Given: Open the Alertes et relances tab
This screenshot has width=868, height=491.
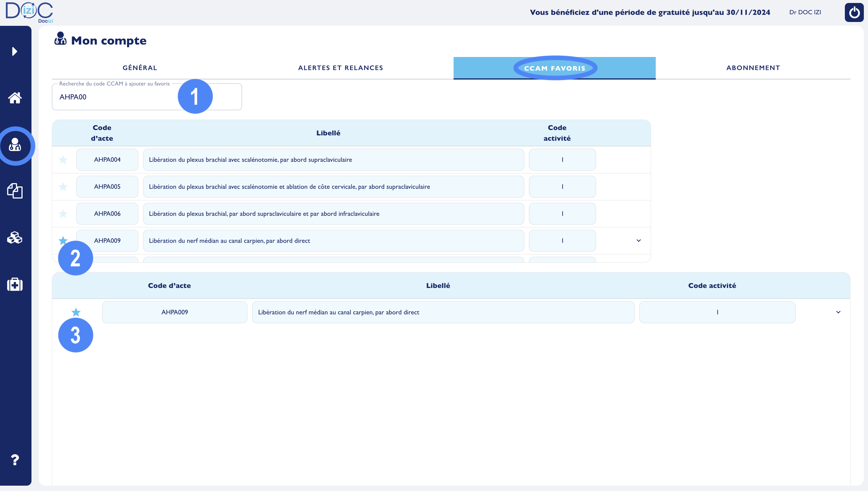Looking at the screenshot, I should tap(340, 68).
